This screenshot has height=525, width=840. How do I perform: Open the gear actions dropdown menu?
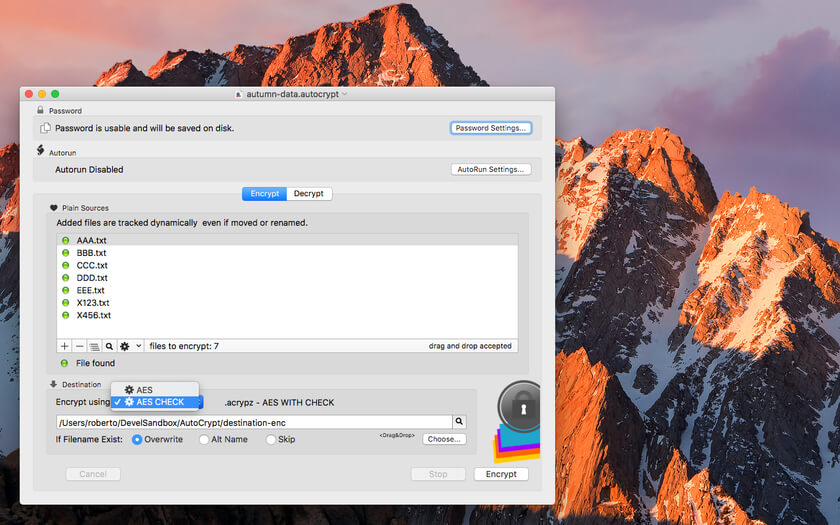pyautogui.click(x=131, y=346)
